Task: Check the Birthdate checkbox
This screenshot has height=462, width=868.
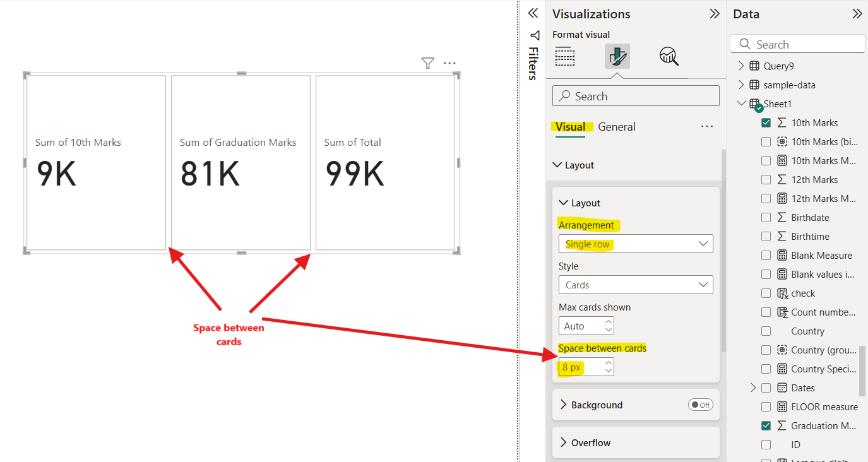Action: pos(766,217)
